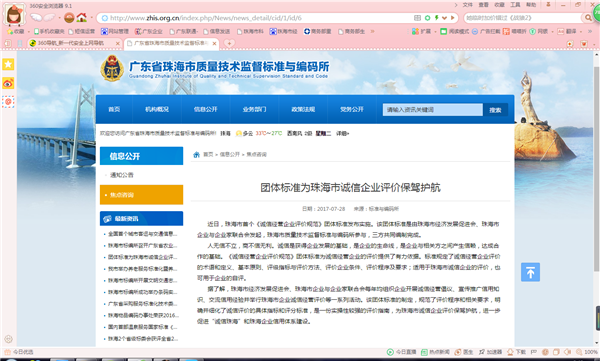Open the 信息发送 bookmark
Viewport: 600px width, 361px height.
[217, 31]
